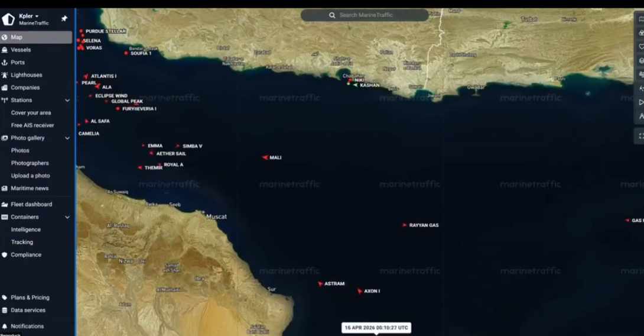Viewport: 644px width, 336px height.
Task: Click the Notifications bell icon
Action: pyautogui.click(x=5, y=326)
